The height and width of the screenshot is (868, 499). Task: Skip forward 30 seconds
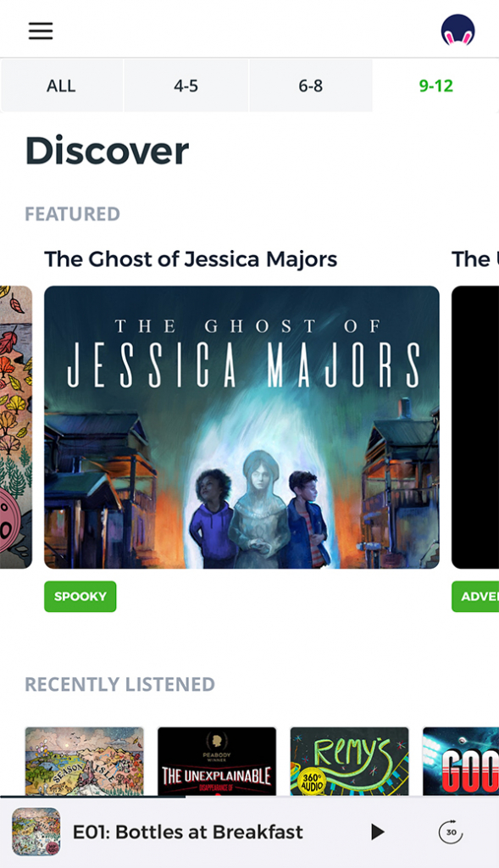(451, 832)
